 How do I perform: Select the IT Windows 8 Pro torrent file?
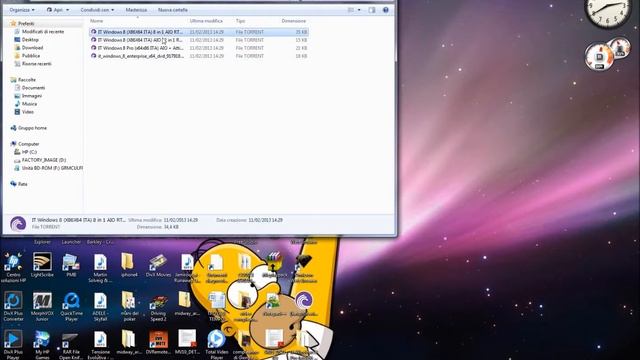(199, 48)
